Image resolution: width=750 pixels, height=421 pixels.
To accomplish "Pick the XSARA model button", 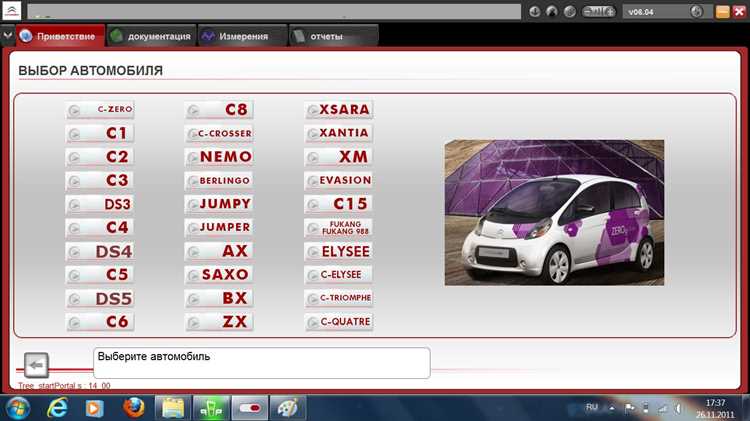I will (x=339, y=109).
